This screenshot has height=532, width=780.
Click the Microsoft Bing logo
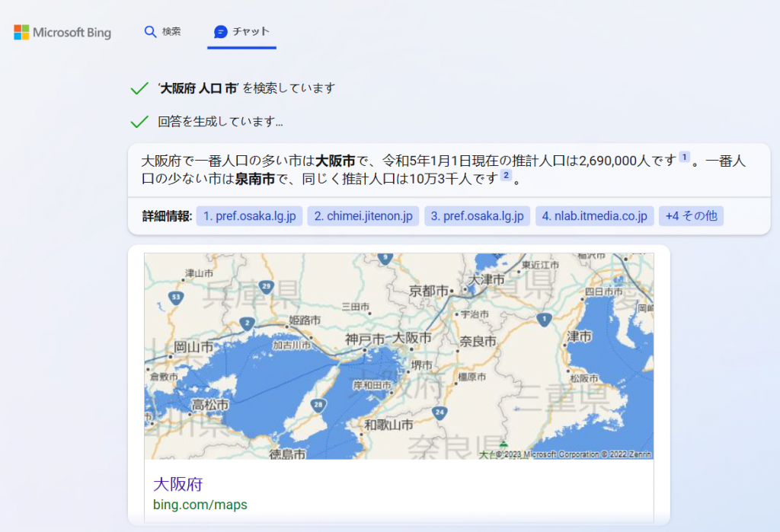pyautogui.click(x=62, y=33)
